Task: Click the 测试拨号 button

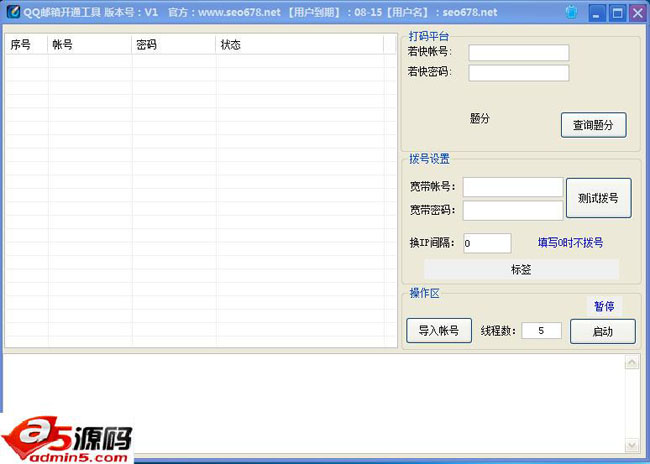Action: (599, 198)
